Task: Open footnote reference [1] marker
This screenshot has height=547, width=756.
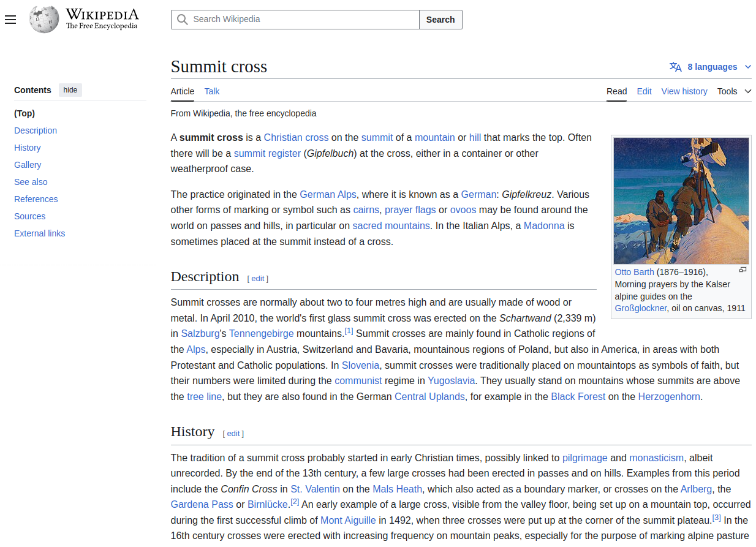Action: pos(349,330)
